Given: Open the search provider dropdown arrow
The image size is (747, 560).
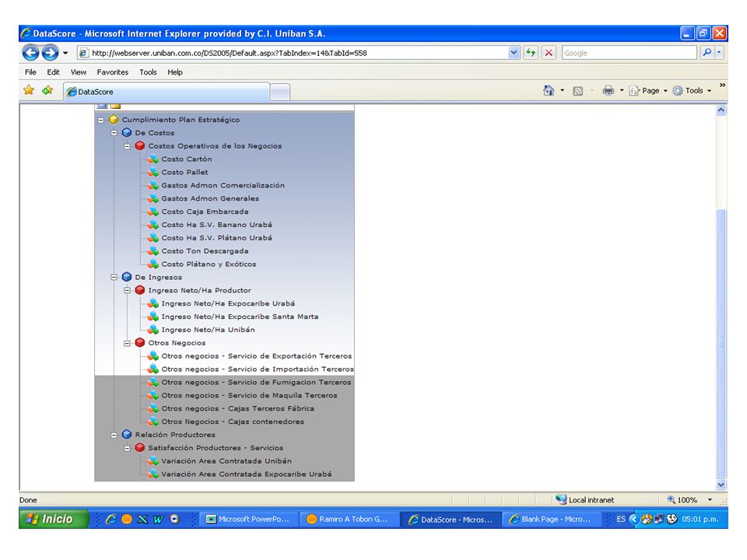Looking at the screenshot, I should (719, 53).
